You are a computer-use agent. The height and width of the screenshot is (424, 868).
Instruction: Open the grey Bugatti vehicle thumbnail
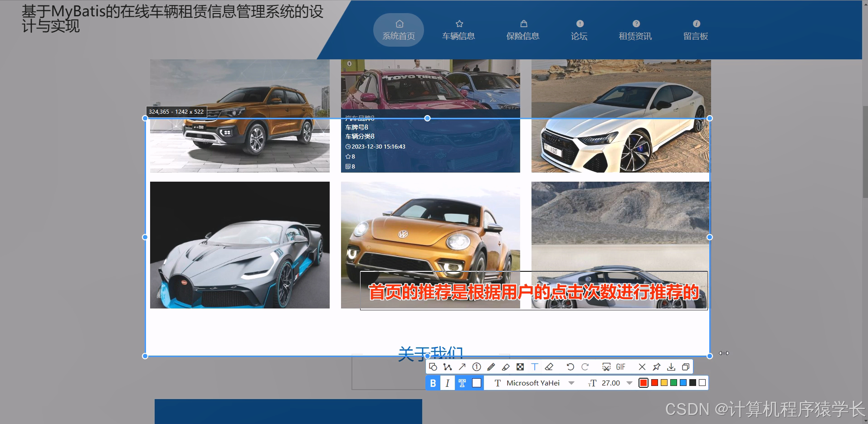point(240,245)
